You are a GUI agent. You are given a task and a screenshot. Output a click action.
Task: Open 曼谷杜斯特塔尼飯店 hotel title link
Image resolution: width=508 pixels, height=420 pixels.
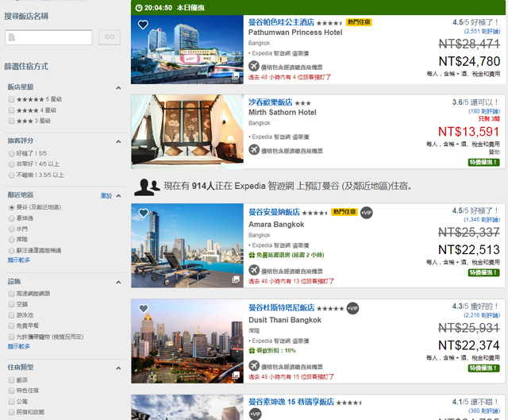pyautogui.click(x=281, y=307)
